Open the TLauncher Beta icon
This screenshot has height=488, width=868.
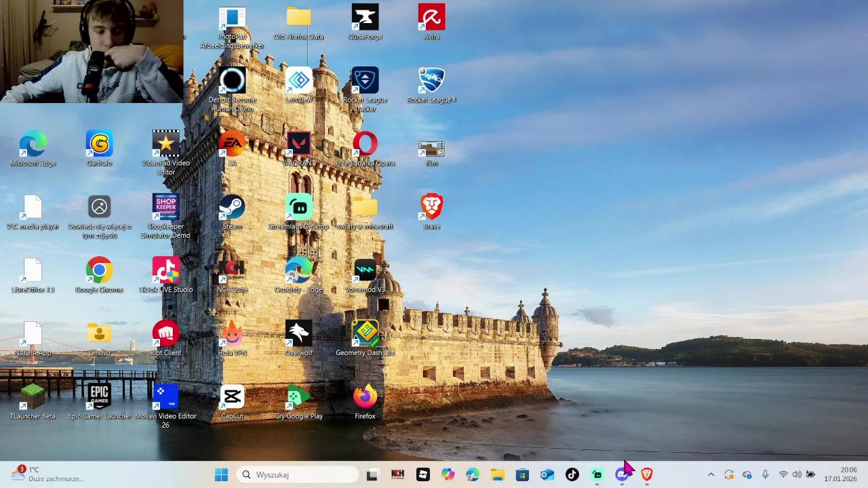(33, 401)
